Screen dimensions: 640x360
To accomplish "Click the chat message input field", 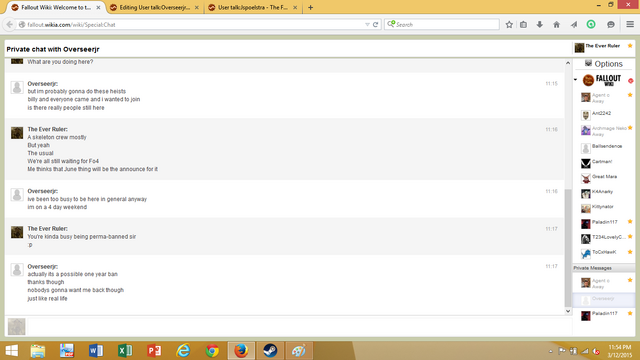I will pyautogui.click(x=299, y=327).
